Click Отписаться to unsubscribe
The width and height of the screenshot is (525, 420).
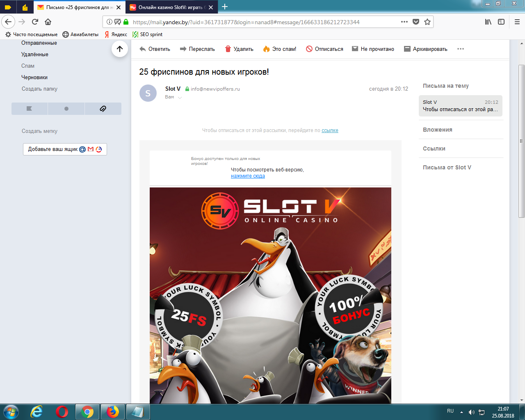pos(324,49)
